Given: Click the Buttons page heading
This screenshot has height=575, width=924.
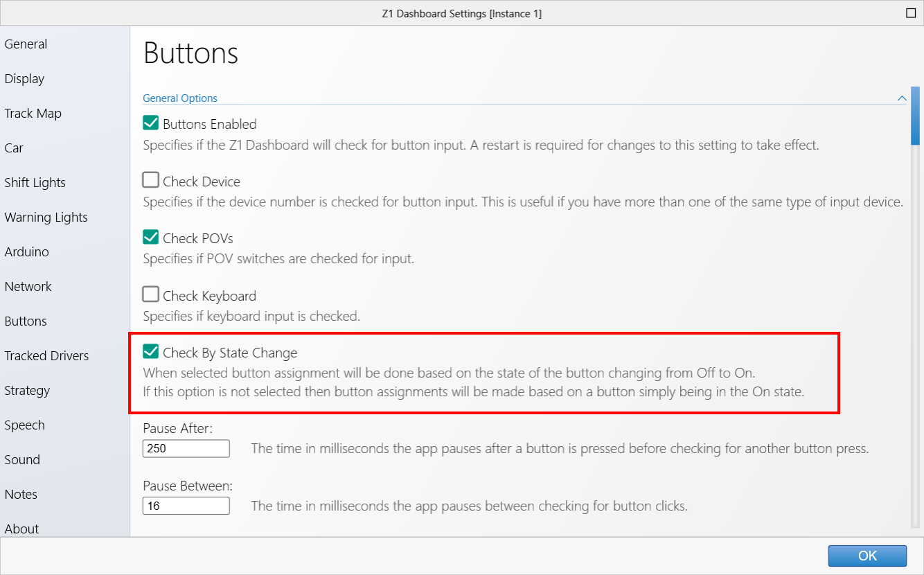Looking at the screenshot, I should [x=190, y=53].
